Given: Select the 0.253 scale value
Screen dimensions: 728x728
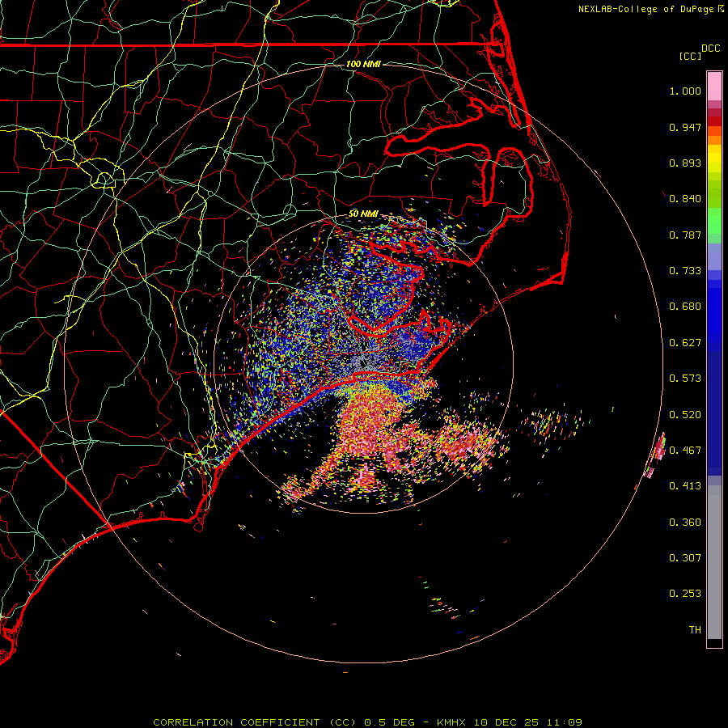Looking at the screenshot, I should click(685, 594).
